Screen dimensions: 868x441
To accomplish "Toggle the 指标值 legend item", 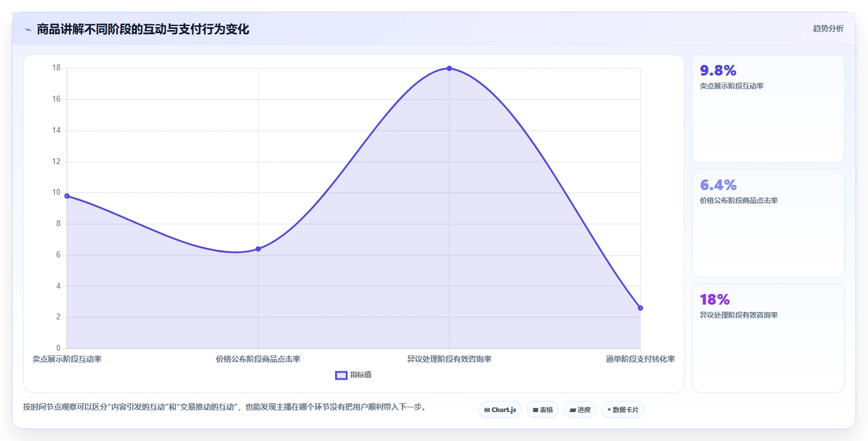I will pos(353,375).
